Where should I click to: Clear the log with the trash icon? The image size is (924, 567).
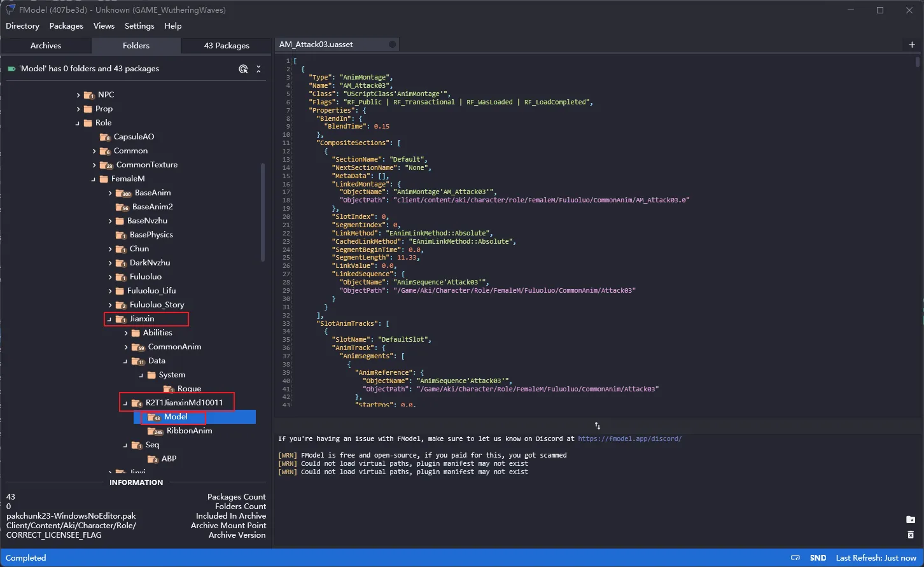[x=911, y=535]
